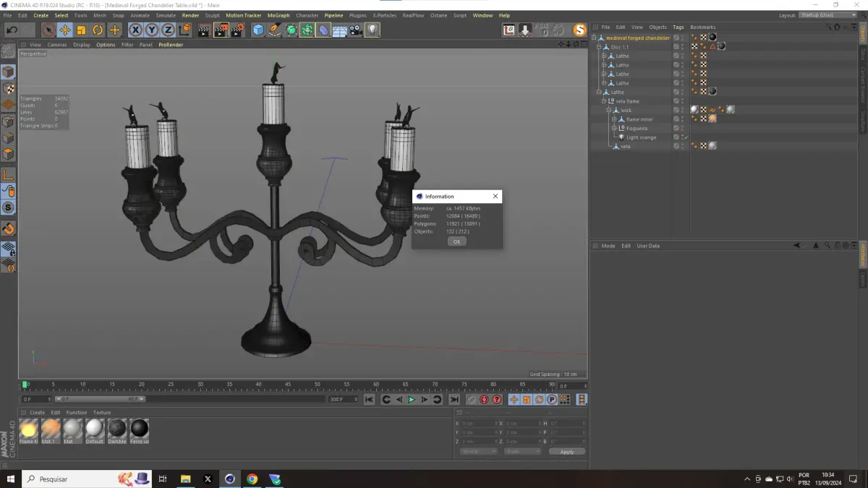Open Object Manager Bookmarks menu
This screenshot has width=868, height=488.
point(702,27)
